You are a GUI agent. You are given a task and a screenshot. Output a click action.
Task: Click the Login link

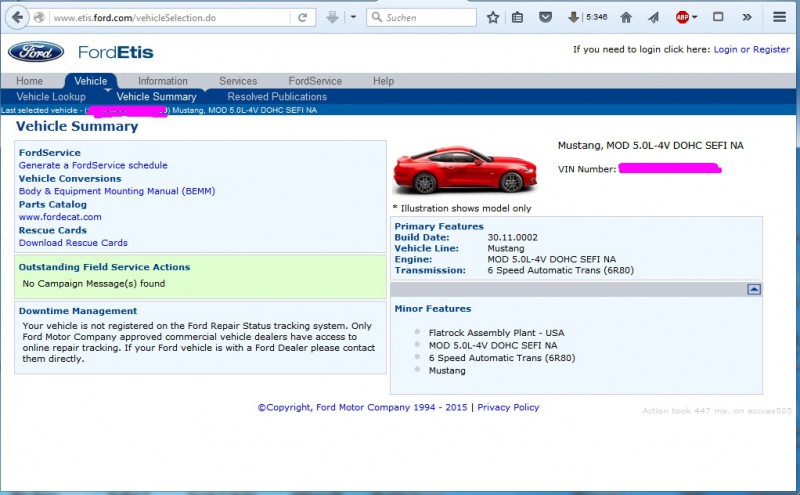pos(726,49)
